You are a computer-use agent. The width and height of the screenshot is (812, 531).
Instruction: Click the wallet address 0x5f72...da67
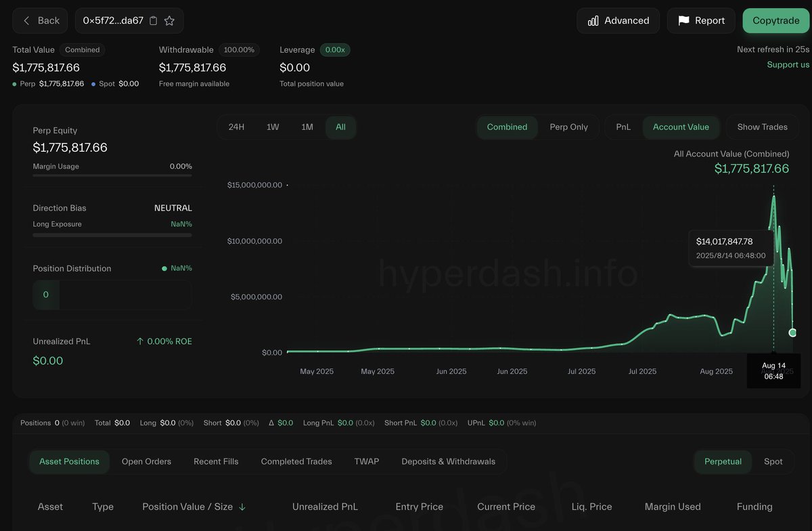coord(113,21)
